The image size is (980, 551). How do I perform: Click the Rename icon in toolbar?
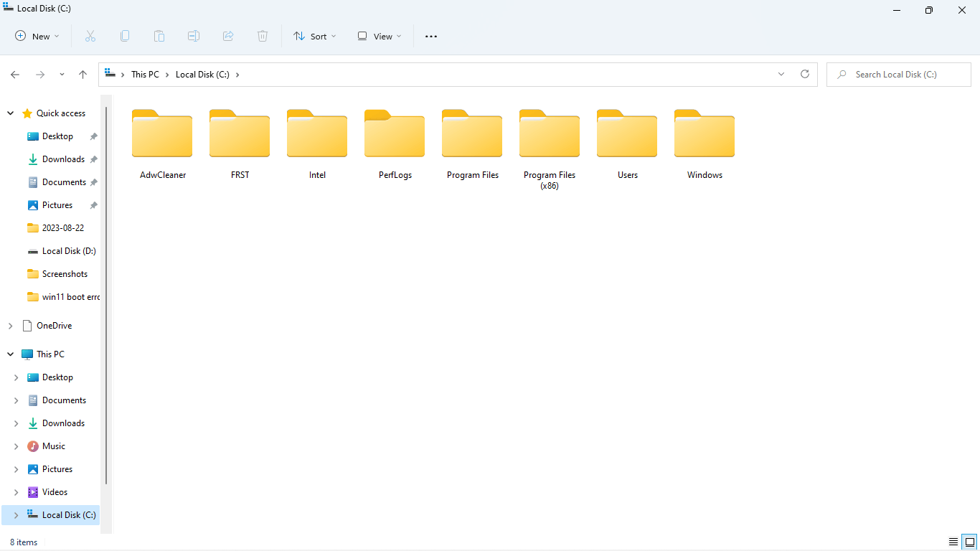[x=194, y=36]
